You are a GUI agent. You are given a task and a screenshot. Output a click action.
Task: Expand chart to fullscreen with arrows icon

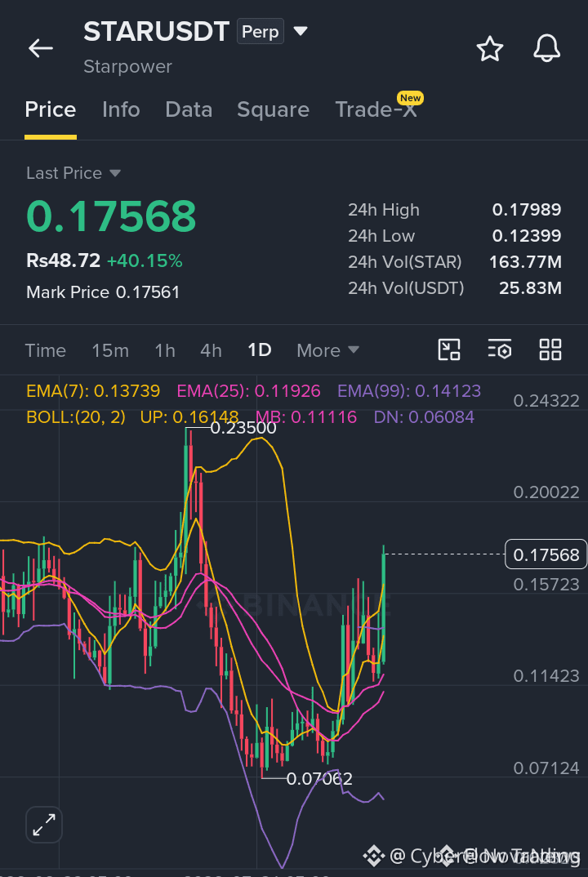click(43, 825)
